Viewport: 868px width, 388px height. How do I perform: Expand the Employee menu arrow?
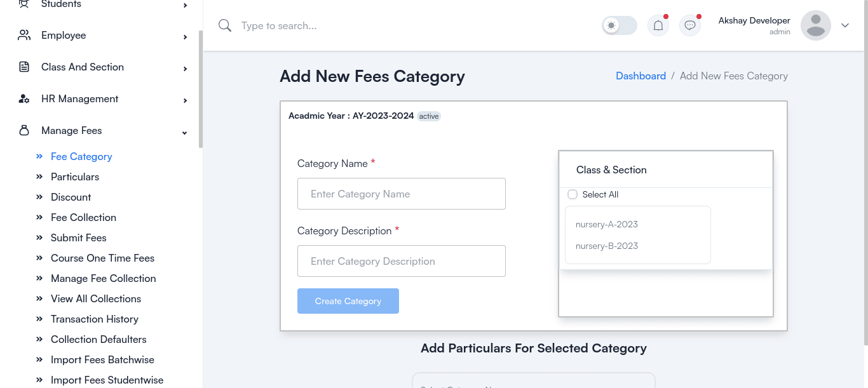(x=185, y=37)
